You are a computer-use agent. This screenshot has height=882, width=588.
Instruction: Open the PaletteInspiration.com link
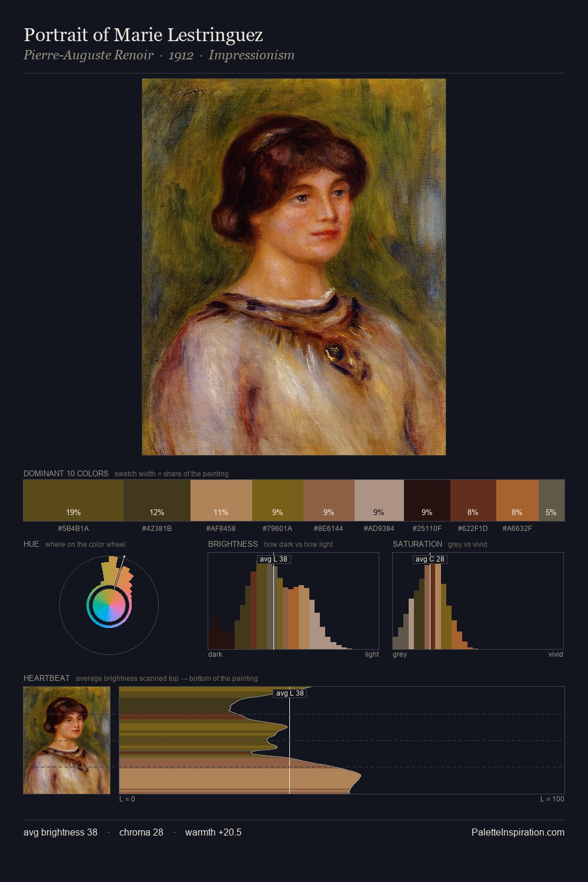518,832
